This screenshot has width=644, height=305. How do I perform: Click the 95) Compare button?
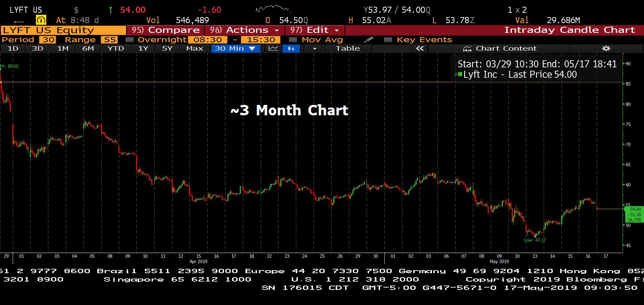coord(165,30)
